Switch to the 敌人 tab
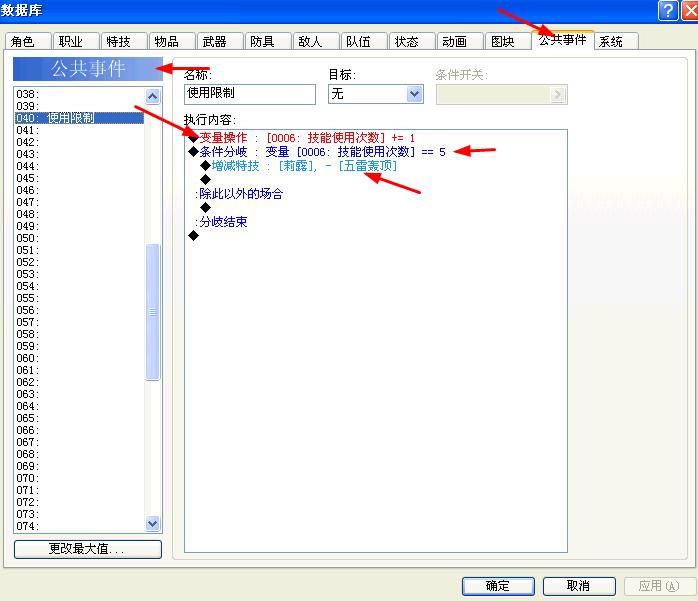Viewport: 698px width, 601px height. (x=316, y=41)
